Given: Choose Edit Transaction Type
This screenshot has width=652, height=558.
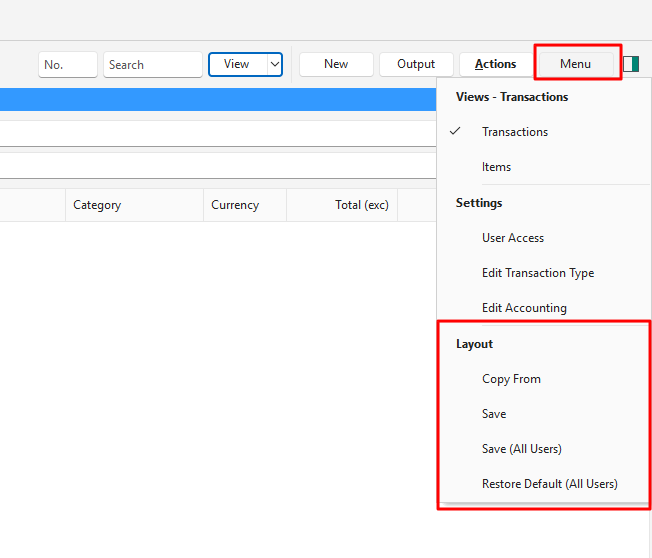Looking at the screenshot, I should [x=537, y=273].
